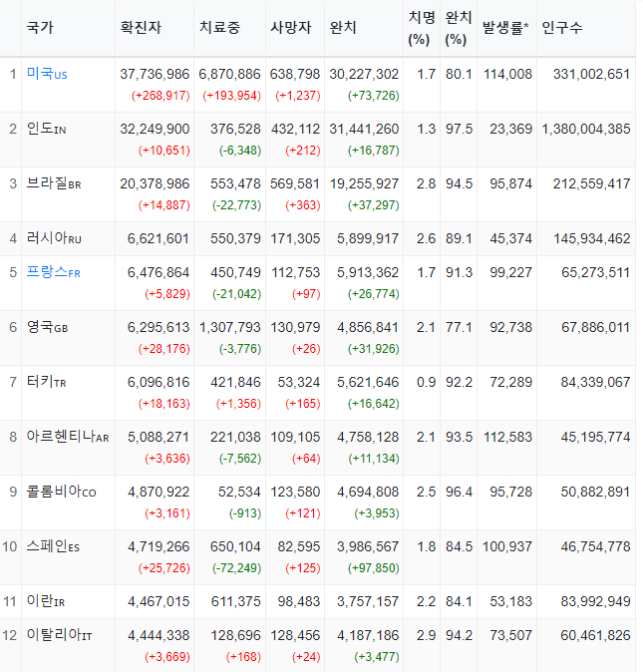Click Russia confirmed count 6,621,601
643x672 pixels.
coord(159,238)
